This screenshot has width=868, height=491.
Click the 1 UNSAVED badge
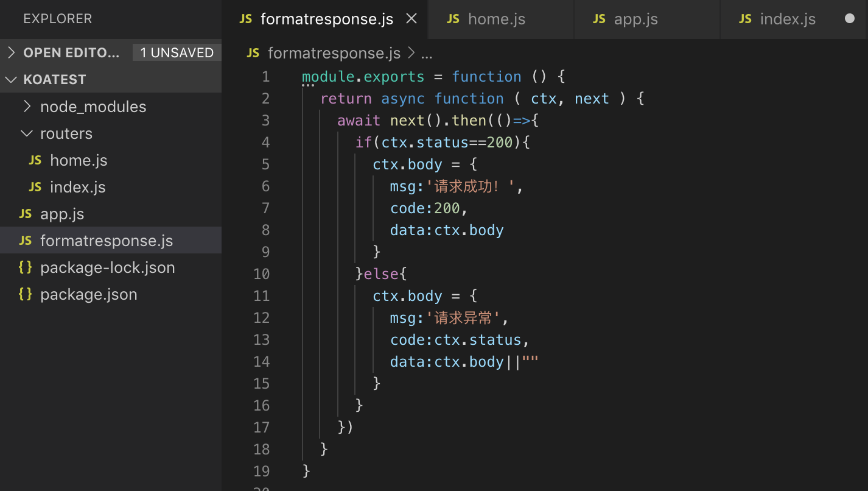click(177, 53)
